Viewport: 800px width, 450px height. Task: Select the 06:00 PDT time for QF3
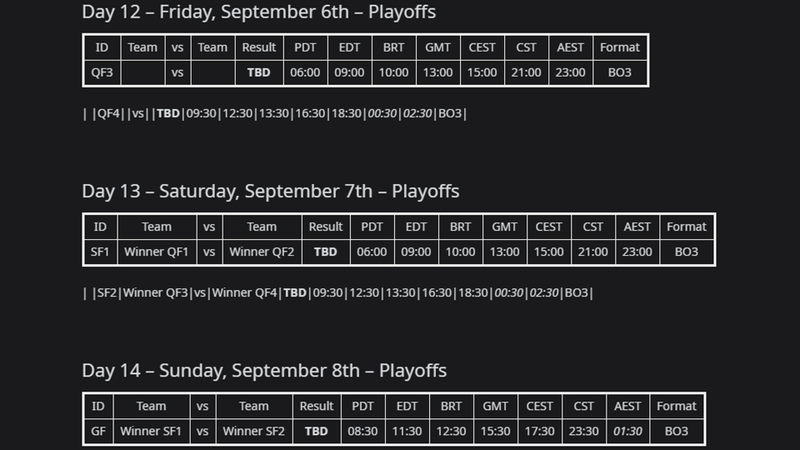pos(305,72)
